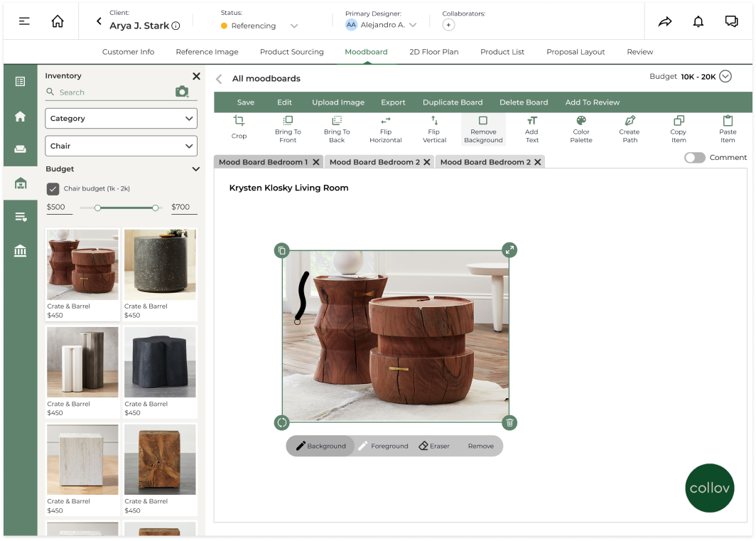Toggle the Comment switch

click(694, 158)
